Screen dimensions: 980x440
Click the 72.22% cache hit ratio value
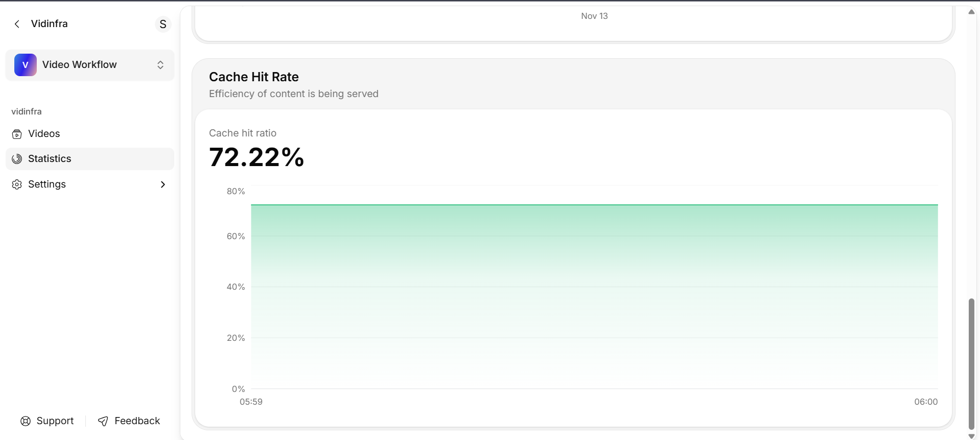(x=256, y=157)
